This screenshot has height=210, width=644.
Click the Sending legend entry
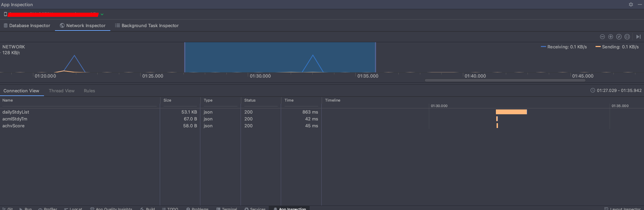[617, 47]
